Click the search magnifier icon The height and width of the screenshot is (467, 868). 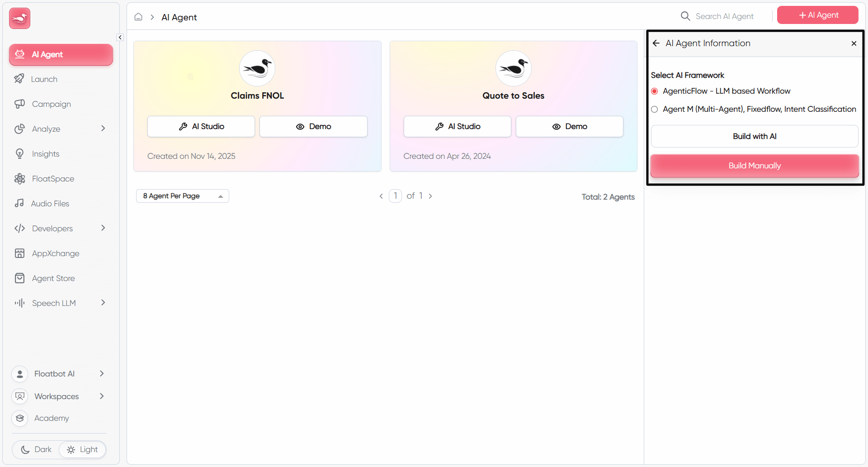(x=685, y=16)
